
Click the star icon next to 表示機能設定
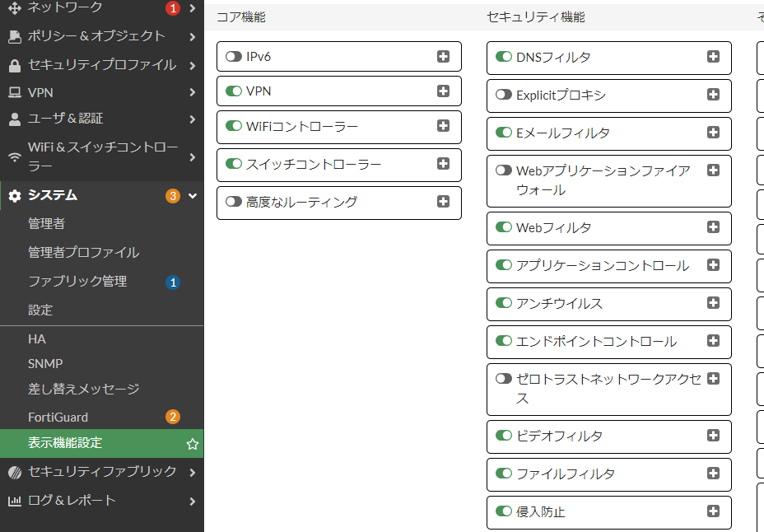[192, 443]
